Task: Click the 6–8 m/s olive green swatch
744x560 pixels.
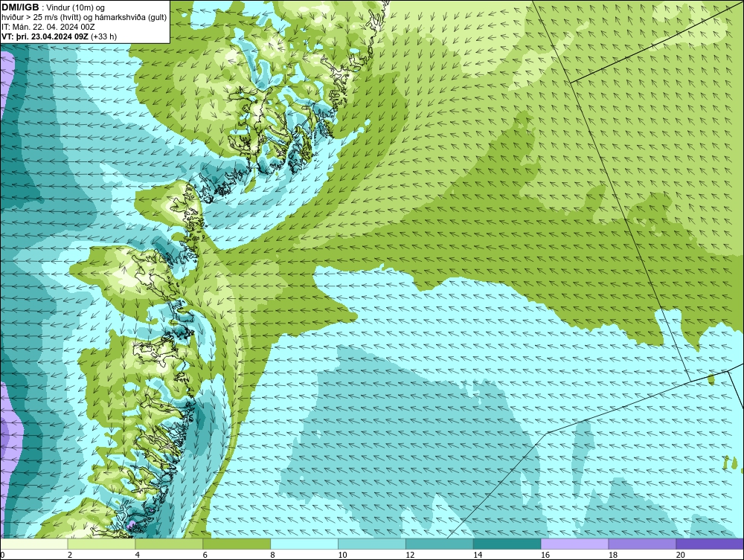Action: 237,544
